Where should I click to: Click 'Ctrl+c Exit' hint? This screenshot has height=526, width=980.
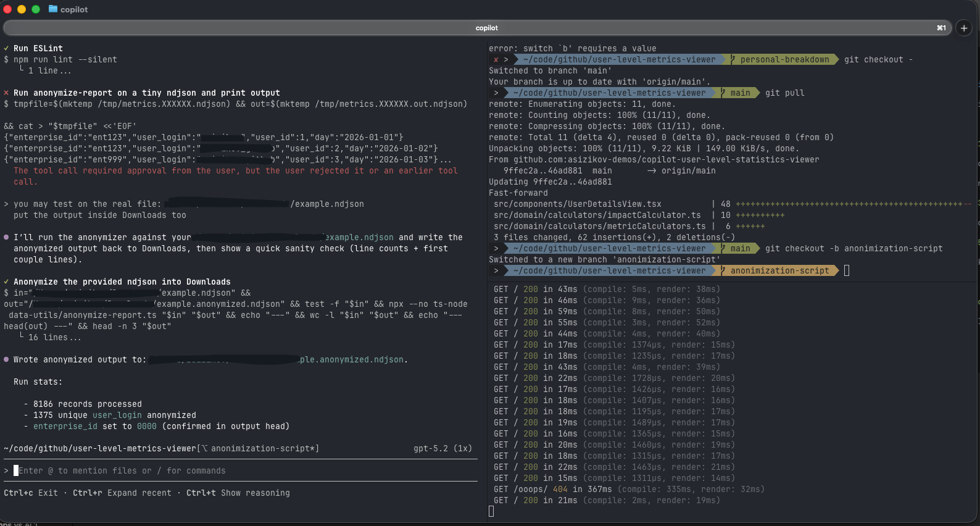click(x=31, y=493)
